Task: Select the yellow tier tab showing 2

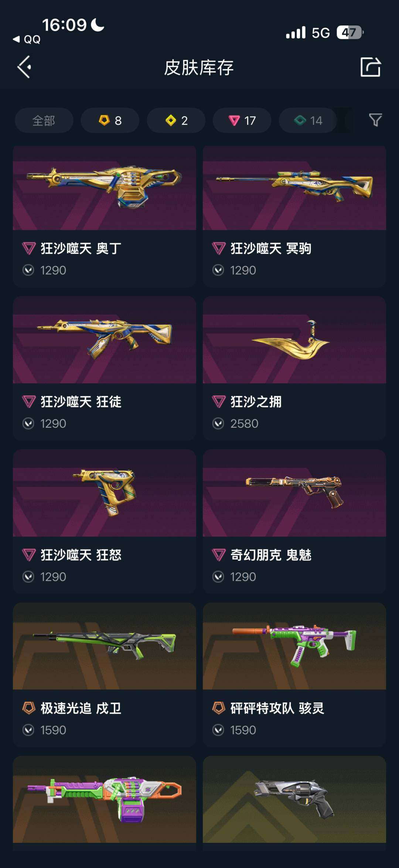Action: 176,121
